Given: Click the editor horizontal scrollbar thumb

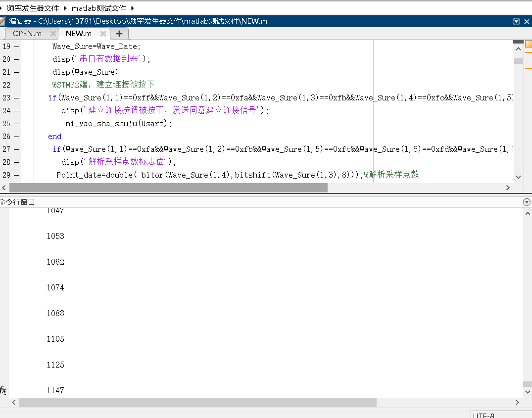Looking at the screenshot, I should point(168,188).
